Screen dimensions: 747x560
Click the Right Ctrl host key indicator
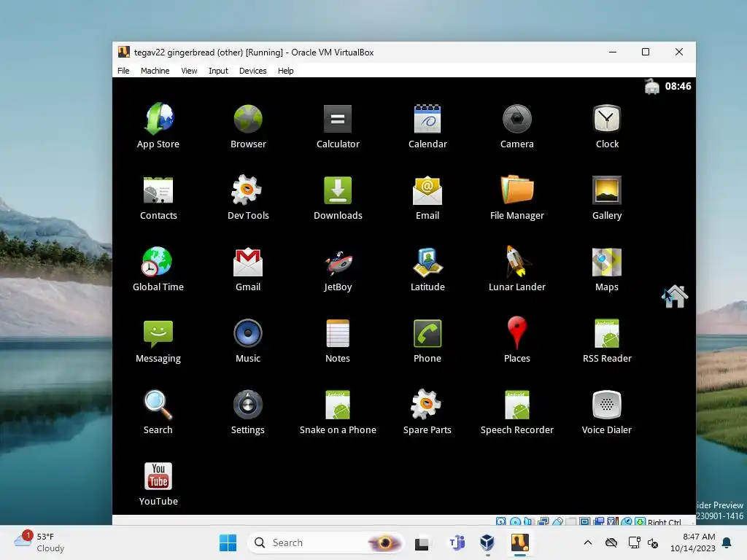click(664, 522)
